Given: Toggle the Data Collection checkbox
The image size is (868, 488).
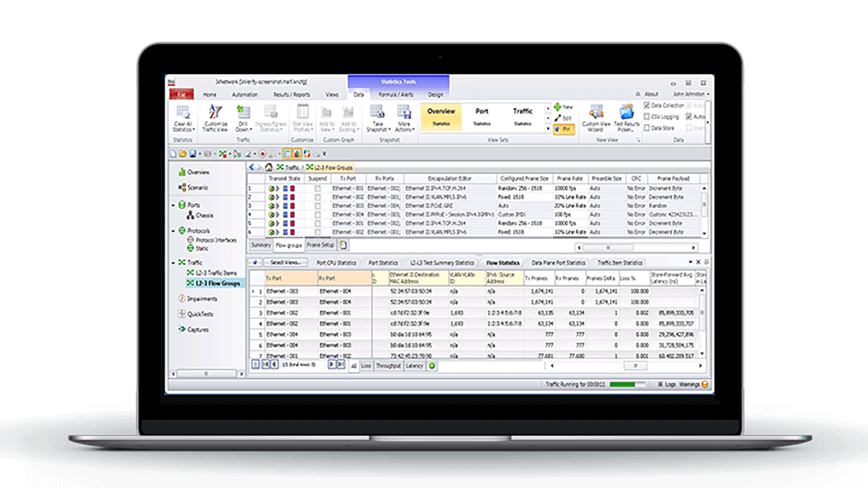Looking at the screenshot, I should point(647,105).
